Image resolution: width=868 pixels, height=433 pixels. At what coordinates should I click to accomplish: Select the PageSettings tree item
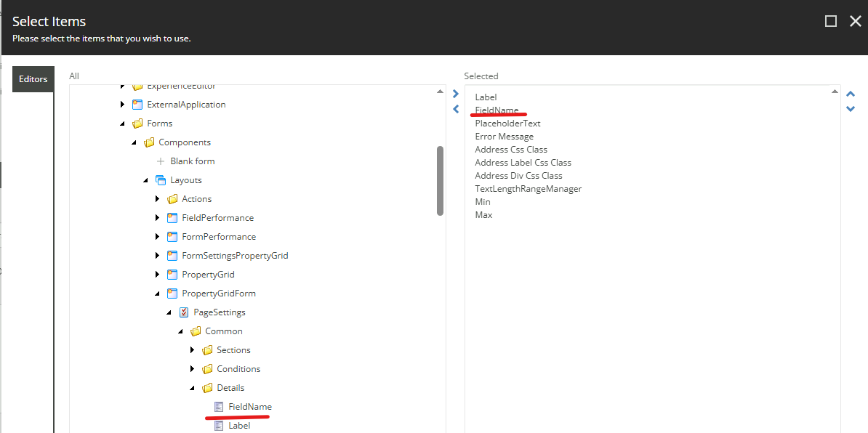tap(220, 312)
